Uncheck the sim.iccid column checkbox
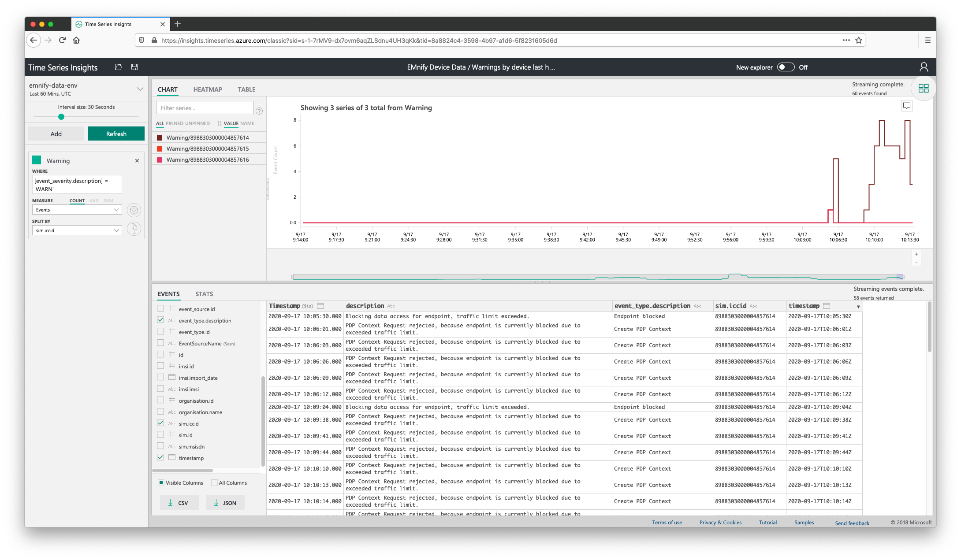The height and width of the screenshot is (560, 961). point(160,423)
